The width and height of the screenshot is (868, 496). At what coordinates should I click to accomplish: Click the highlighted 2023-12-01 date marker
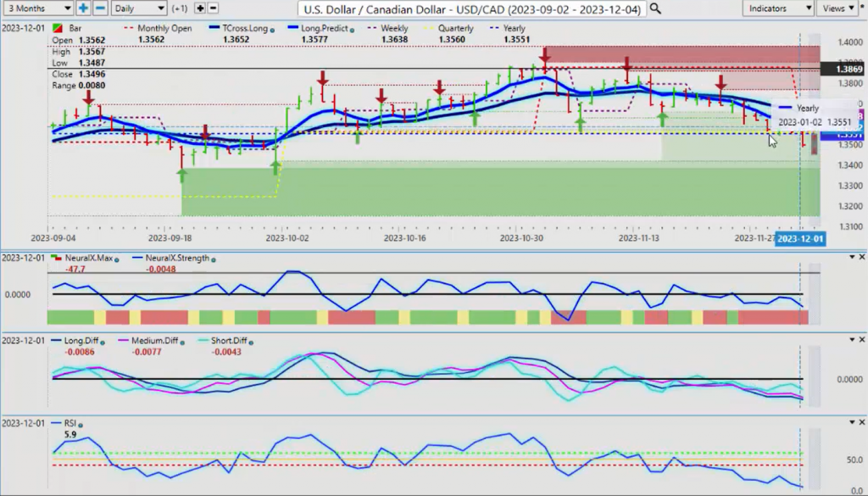(x=800, y=238)
